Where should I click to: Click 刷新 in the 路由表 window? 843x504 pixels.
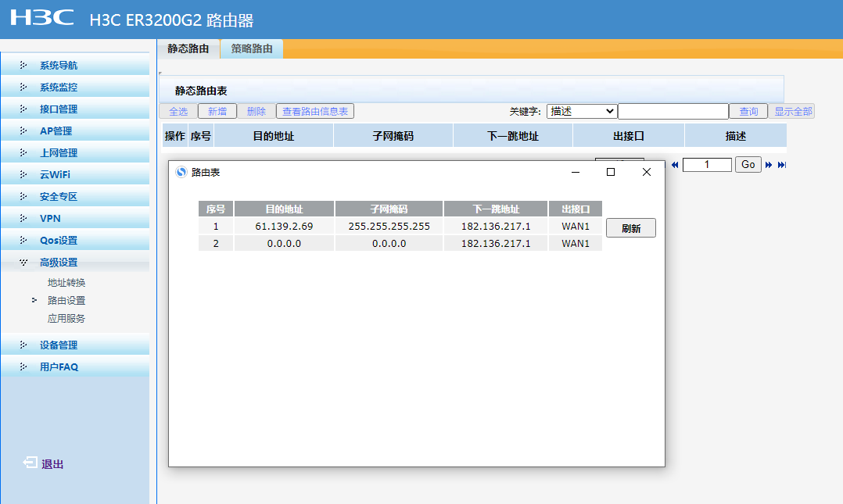coord(631,228)
